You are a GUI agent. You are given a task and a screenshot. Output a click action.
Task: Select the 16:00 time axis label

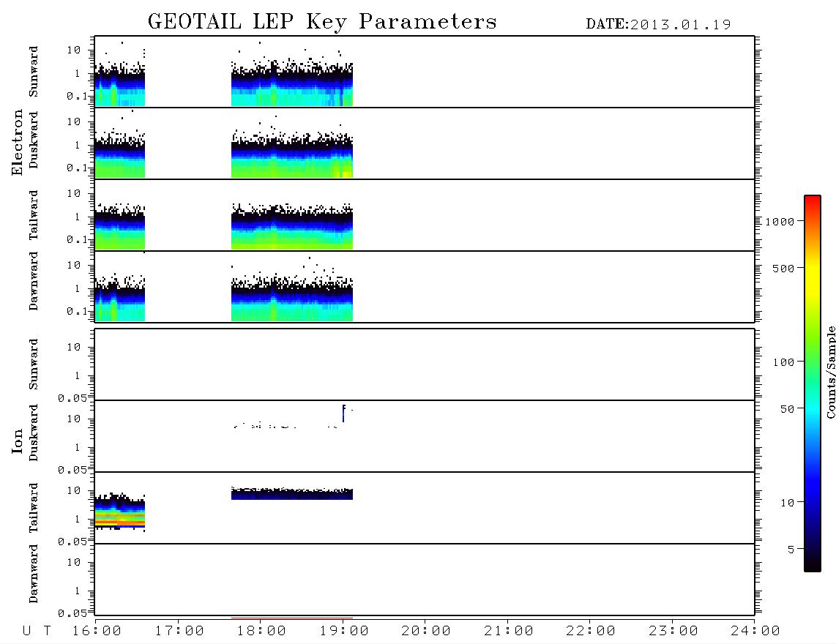point(97,632)
